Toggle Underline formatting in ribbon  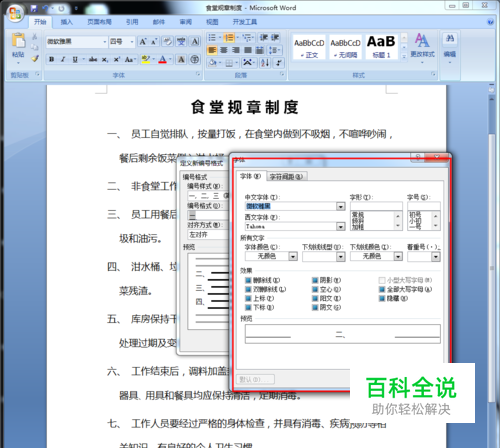[x=75, y=59]
